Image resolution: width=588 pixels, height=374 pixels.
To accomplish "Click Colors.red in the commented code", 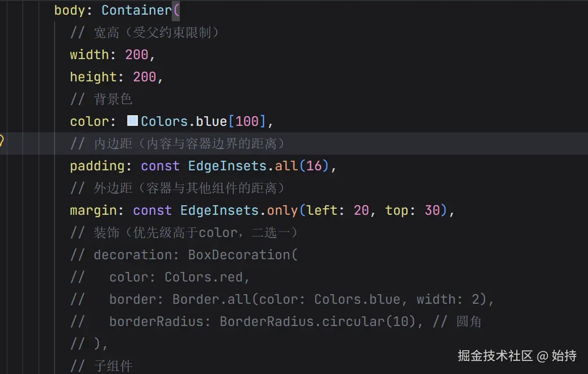I will click(204, 277).
